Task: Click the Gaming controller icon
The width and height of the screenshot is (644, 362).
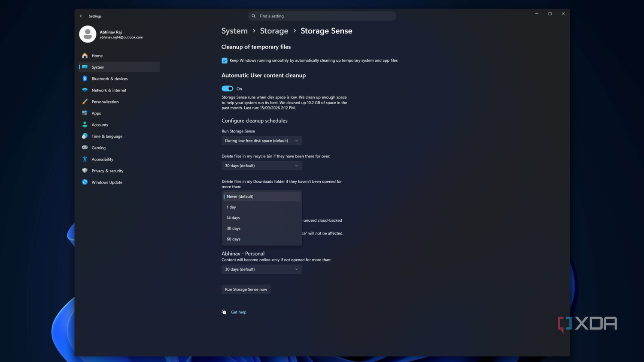Action: 85,148
